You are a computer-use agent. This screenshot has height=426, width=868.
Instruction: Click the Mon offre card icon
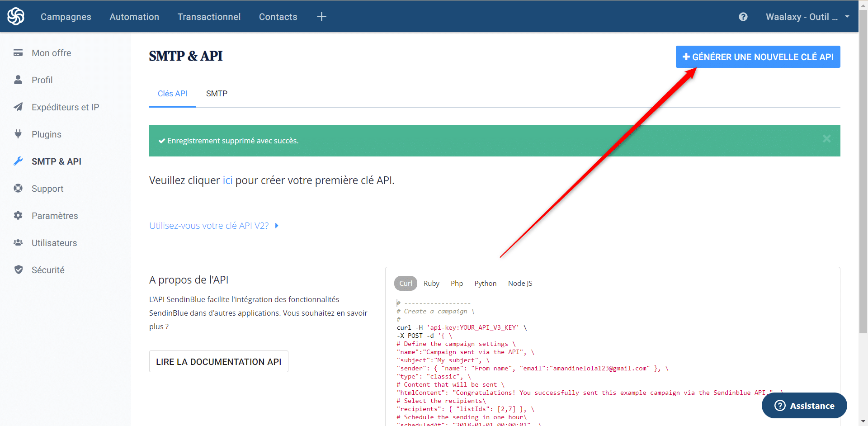coord(18,53)
